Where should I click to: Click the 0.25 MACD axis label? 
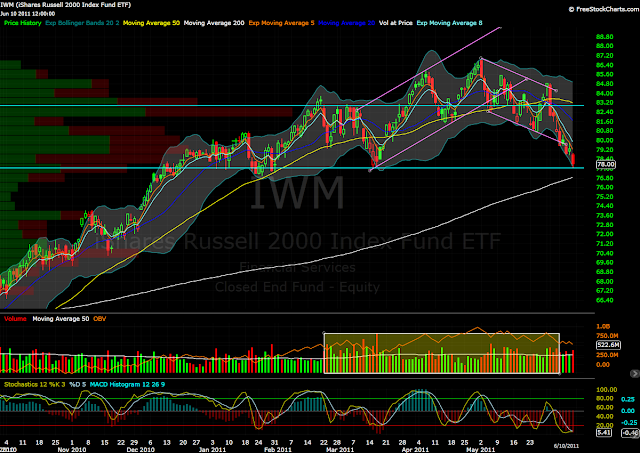point(628,400)
